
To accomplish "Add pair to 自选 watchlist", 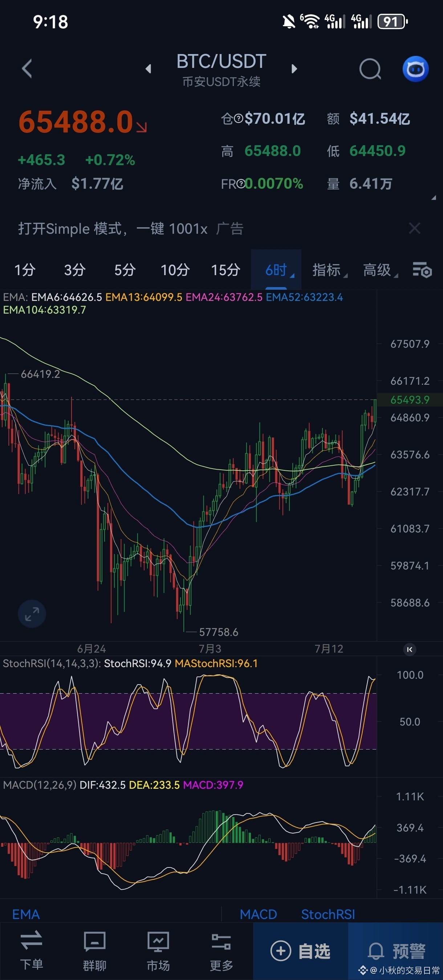I will [300, 951].
